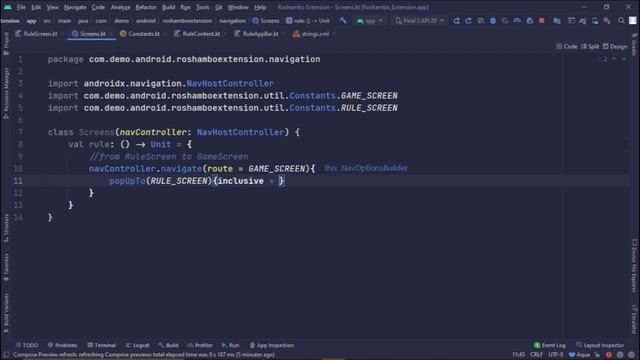
Task: Click the Search Everywhere magnifier icon
Action: point(621,20)
